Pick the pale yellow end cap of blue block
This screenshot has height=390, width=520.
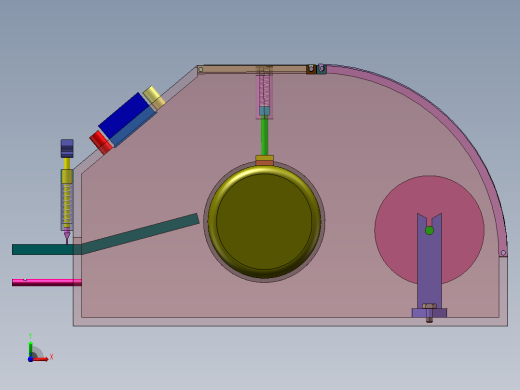[x=154, y=98]
